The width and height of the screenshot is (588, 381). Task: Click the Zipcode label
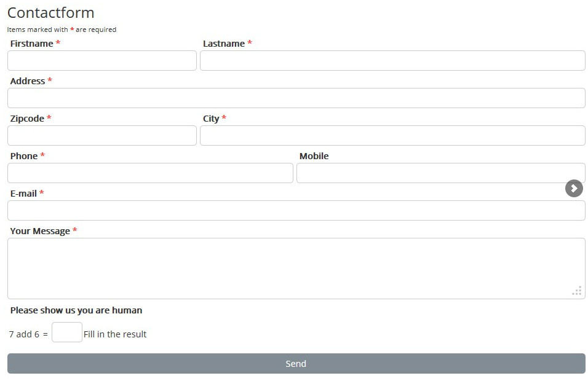[27, 119]
